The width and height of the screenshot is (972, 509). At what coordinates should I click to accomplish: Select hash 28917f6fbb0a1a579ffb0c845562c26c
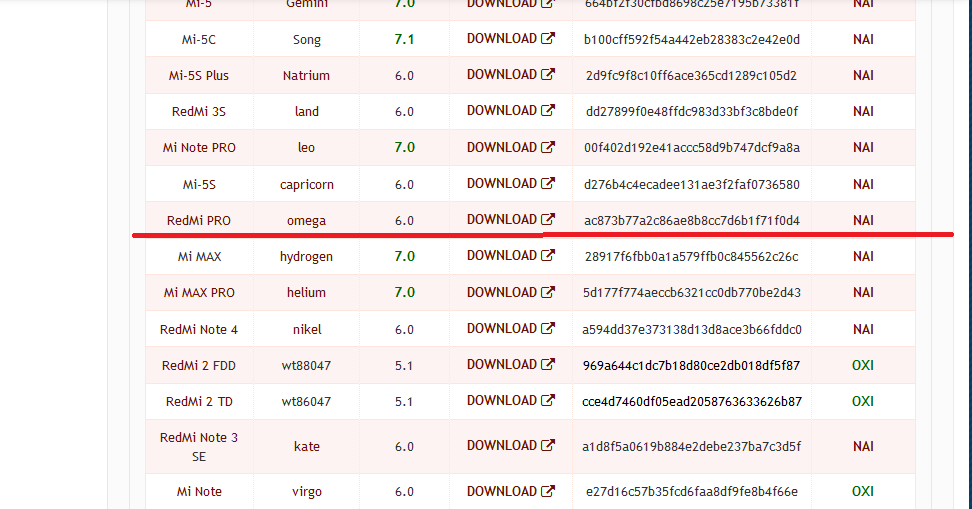(692, 257)
